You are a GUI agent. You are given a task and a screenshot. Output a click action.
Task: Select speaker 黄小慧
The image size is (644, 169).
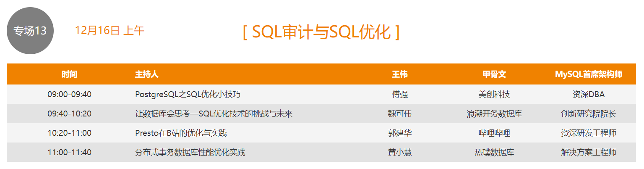400,152
